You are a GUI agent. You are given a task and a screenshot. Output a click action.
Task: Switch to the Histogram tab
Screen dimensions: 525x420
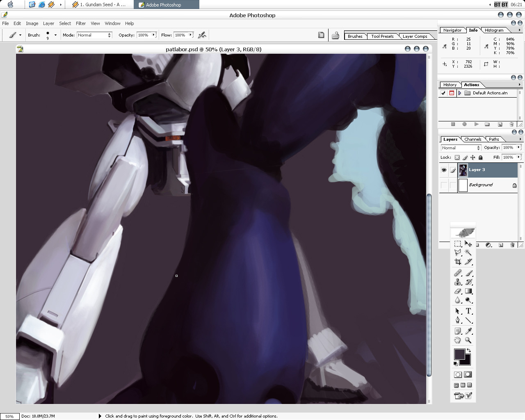[494, 30]
